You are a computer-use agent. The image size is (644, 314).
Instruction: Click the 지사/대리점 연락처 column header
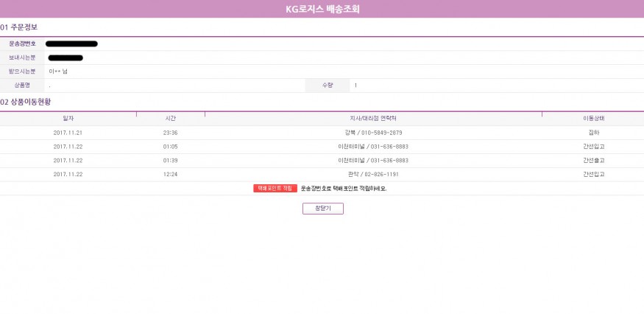click(373, 118)
